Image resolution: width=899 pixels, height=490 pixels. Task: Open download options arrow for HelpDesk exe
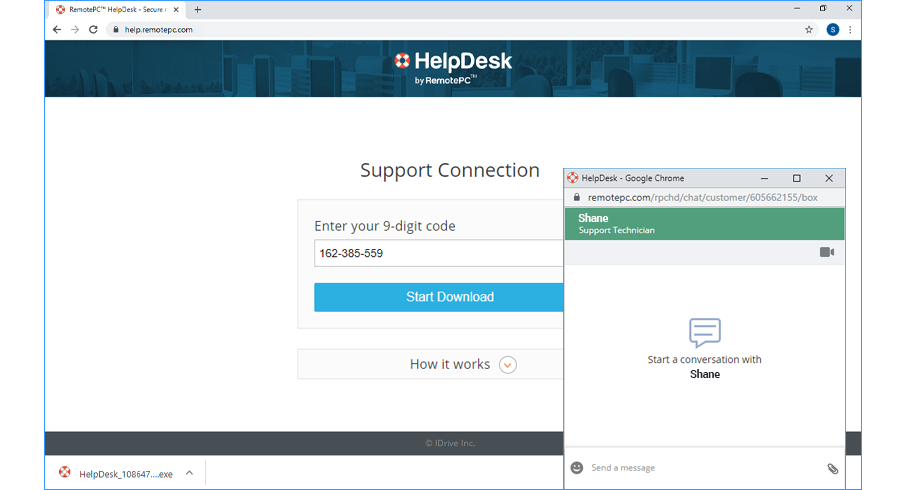click(189, 473)
